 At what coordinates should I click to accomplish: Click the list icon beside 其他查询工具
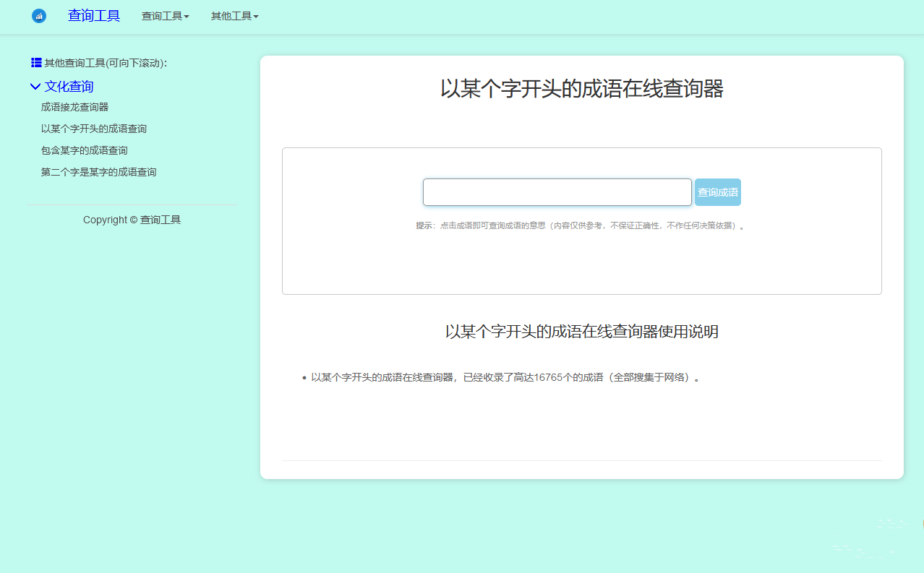[36, 63]
